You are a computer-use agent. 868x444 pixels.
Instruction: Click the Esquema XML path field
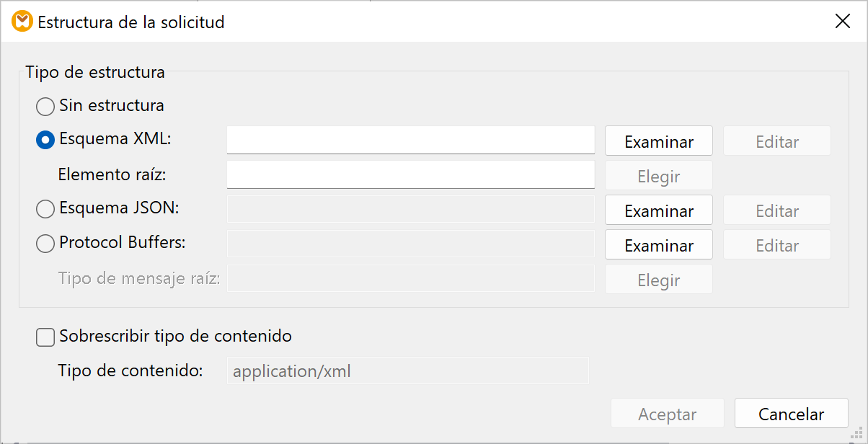coord(410,140)
